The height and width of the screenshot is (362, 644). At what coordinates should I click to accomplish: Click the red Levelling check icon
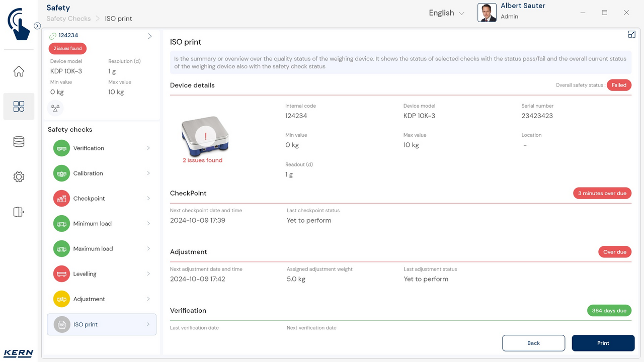pyautogui.click(x=61, y=274)
